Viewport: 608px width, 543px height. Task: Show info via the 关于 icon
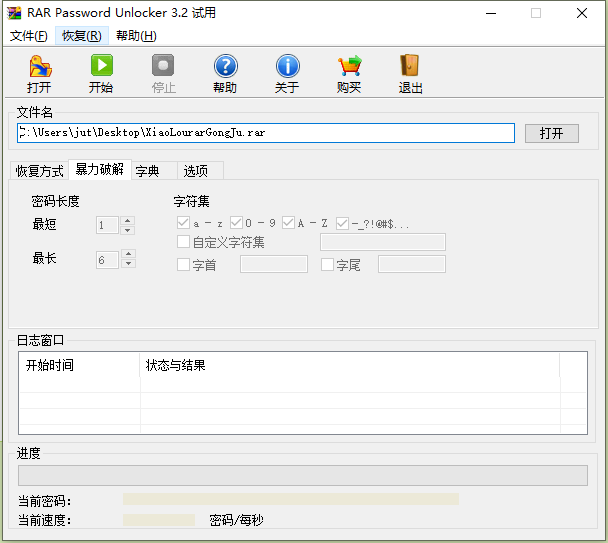[287, 66]
